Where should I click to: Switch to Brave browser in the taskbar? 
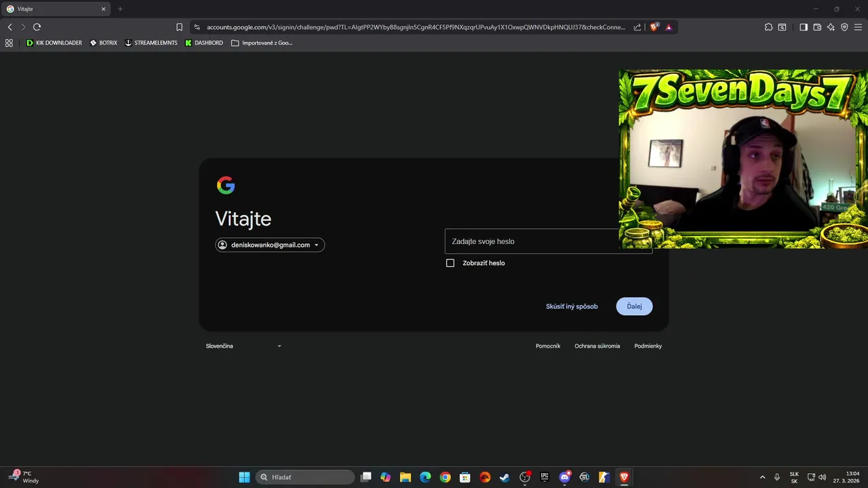[624, 477]
